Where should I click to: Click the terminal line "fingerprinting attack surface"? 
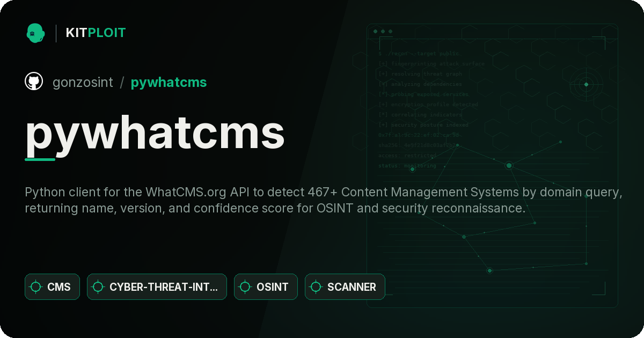pos(431,64)
